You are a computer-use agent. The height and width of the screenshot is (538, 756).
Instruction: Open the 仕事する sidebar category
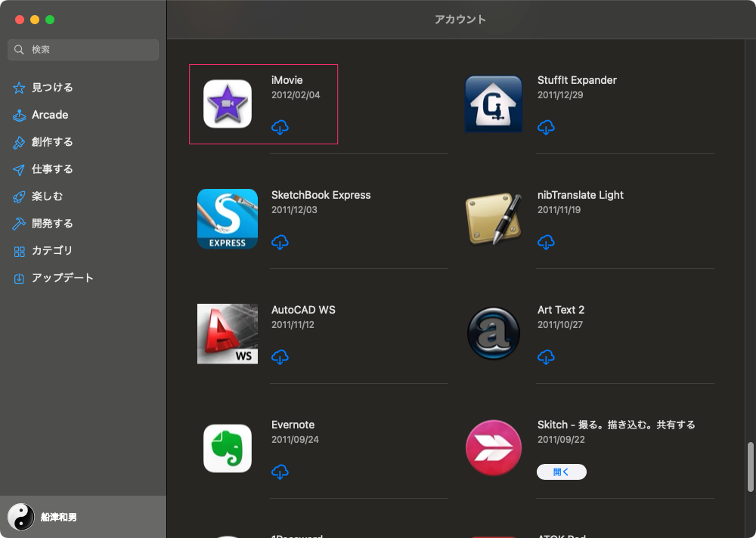tap(52, 169)
